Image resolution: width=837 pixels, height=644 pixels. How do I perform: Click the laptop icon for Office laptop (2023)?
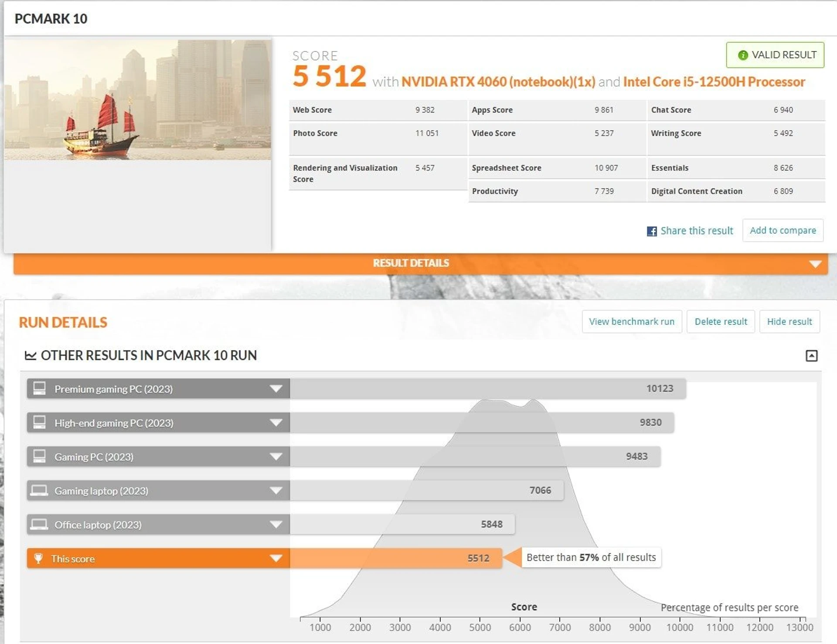(39, 525)
